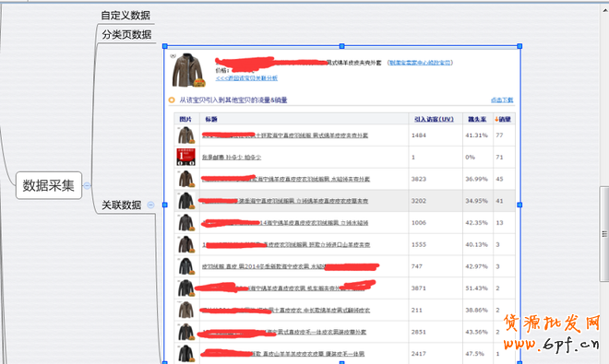Click the visitor count 2851
Viewport: 609px width, 364px height.
pos(419,332)
